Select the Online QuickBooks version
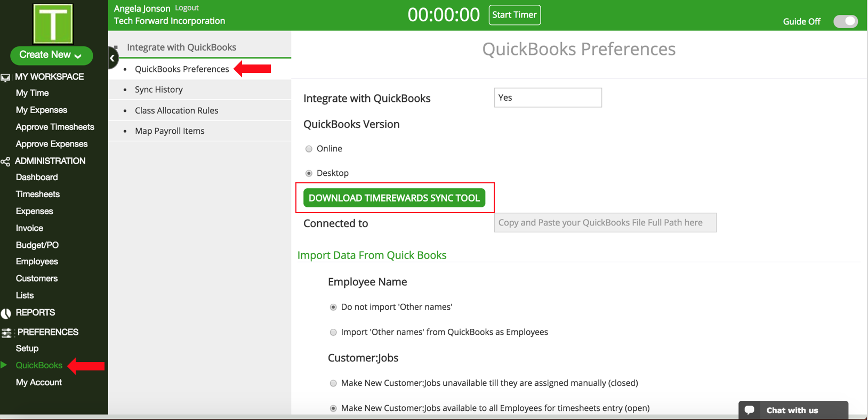 click(x=309, y=149)
